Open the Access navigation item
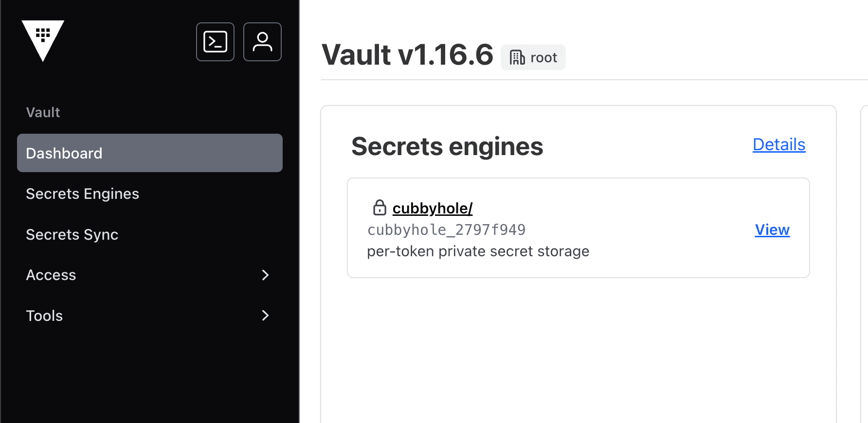868x423 pixels. tap(51, 275)
